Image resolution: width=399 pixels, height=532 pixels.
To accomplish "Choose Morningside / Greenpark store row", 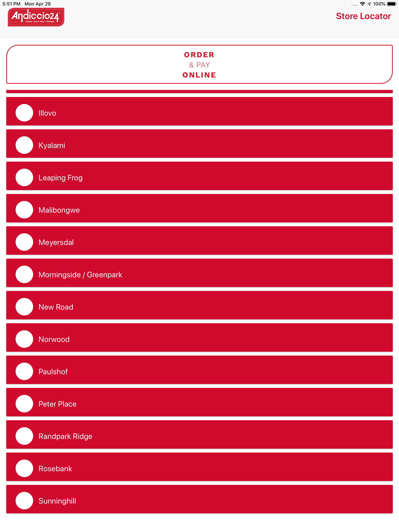I will 199,273.
